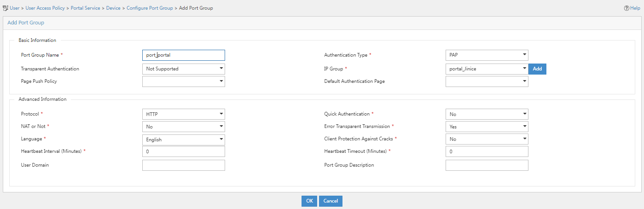Expand the Transparent Authentication dropdown
Viewport: 644px width, 209px height.
[184, 69]
